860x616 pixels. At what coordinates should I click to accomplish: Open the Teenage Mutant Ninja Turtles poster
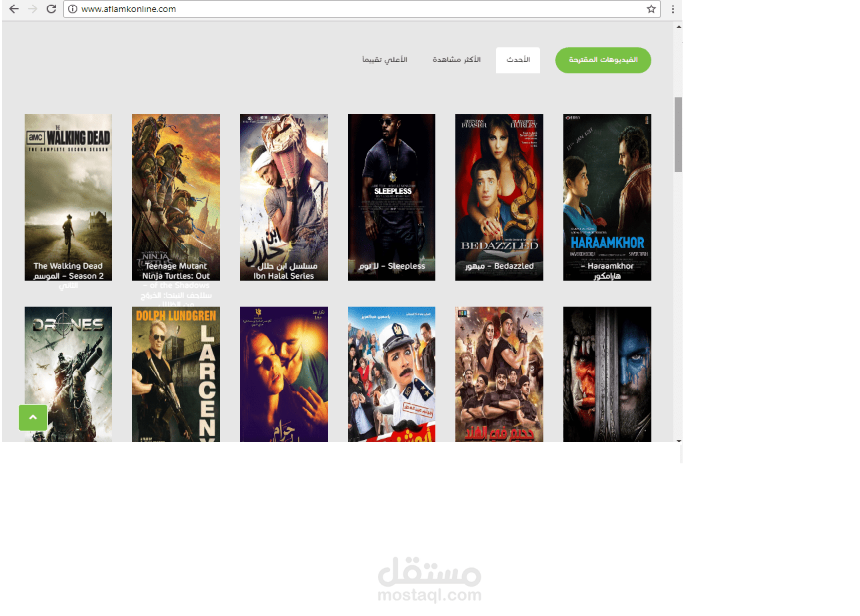click(x=176, y=197)
